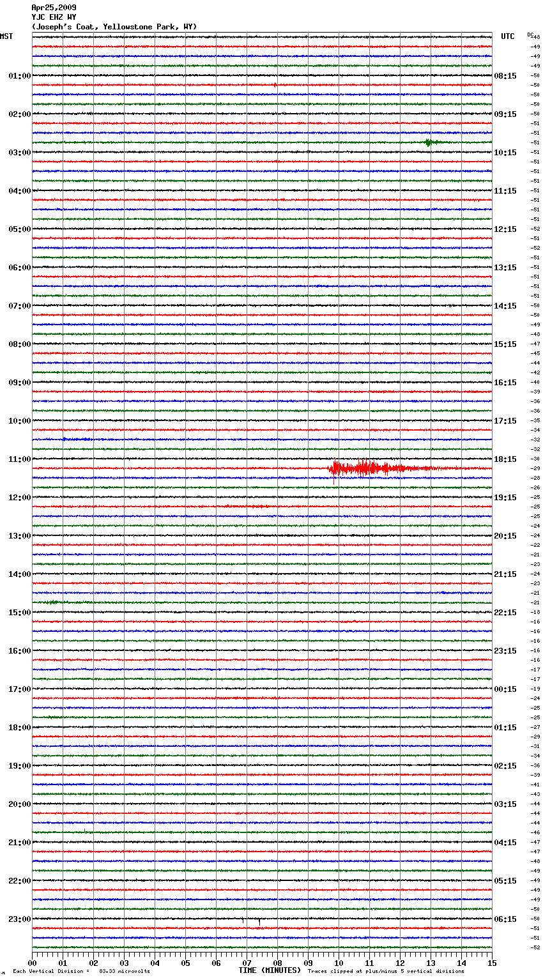Viewport: 543px width, 980px height.
Task: Click the 00:15 UTC time label
Action: pyautogui.click(x=505, y=689)
